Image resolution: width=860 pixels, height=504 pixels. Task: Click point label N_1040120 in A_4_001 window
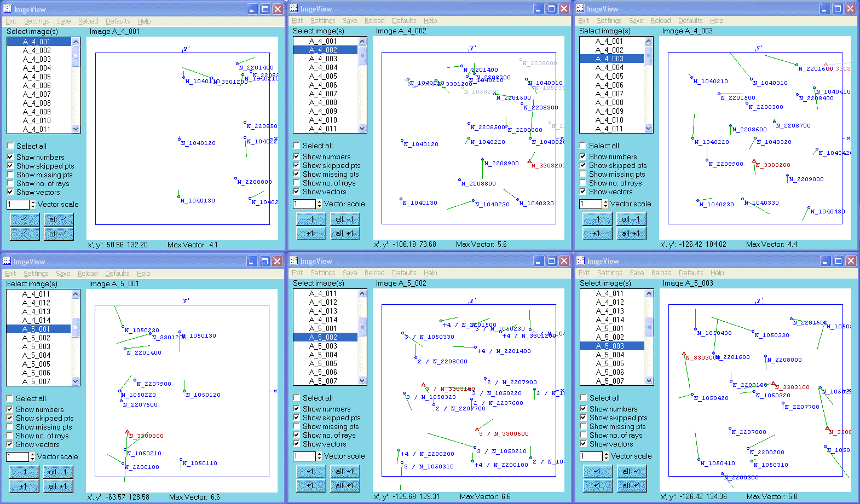pyautogui.click(x=198, y=143)
